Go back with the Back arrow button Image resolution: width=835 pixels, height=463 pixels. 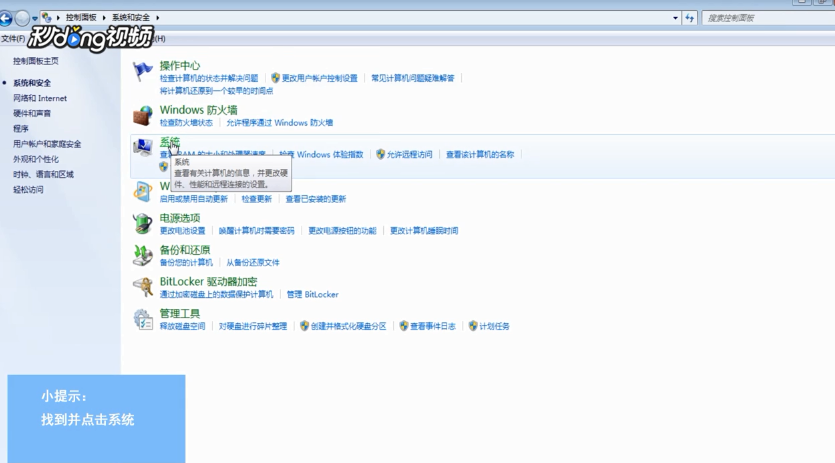(x=6, y=19)
